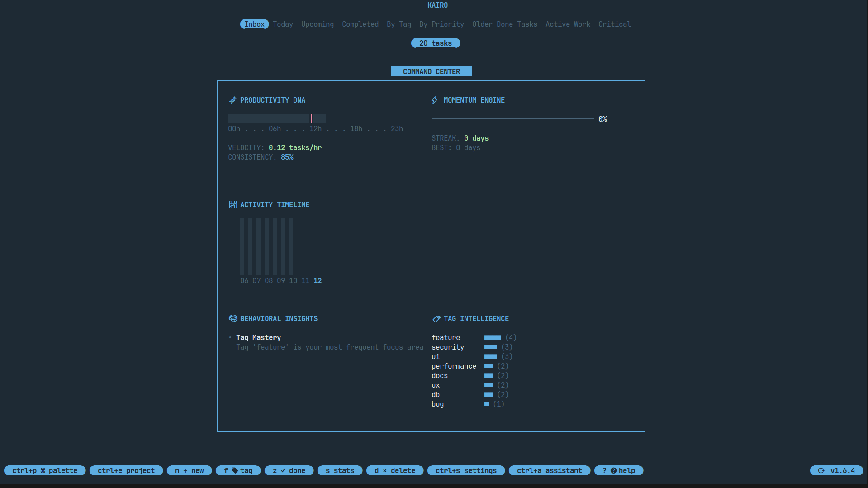Click the KAIRO app title
This screenshot has width=868, height=488.
[437, 5]
